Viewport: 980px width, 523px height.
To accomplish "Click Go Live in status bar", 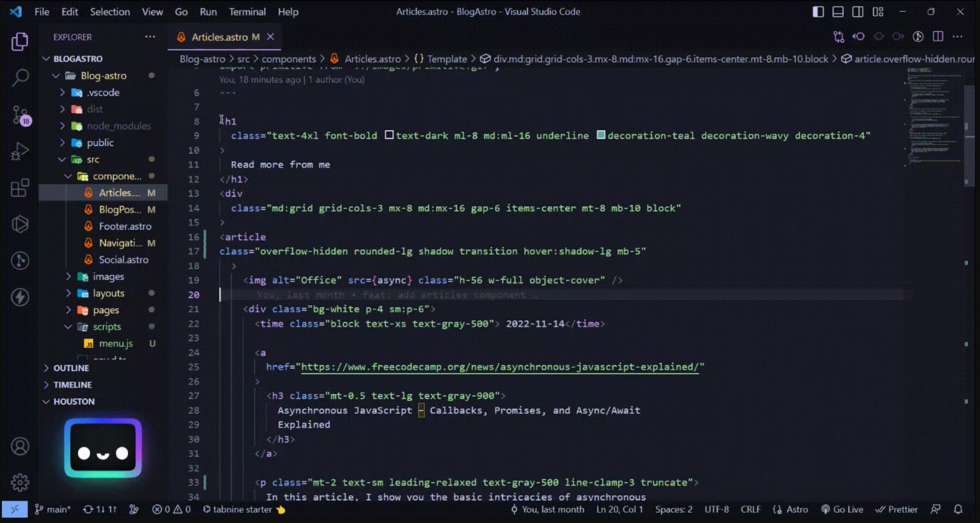I will pos(842,509).
